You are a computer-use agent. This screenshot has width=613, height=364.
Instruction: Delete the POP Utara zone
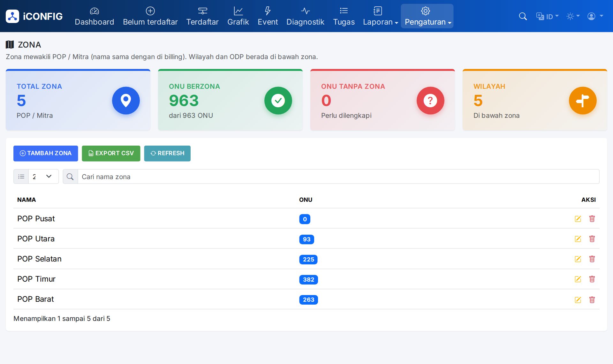[x=592, y=239]
